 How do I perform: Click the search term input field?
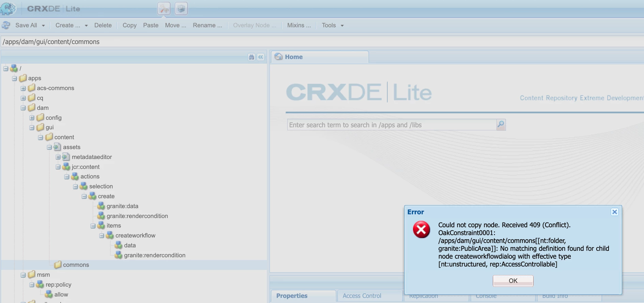(x=392, y=125)
